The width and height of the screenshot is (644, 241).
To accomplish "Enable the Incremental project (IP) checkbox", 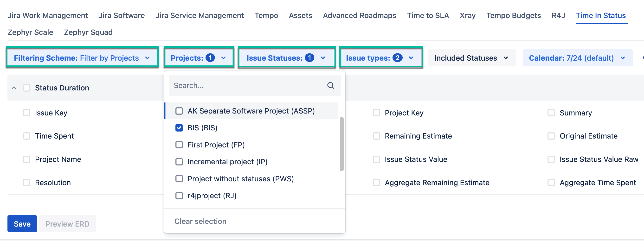I will point(179,162).
